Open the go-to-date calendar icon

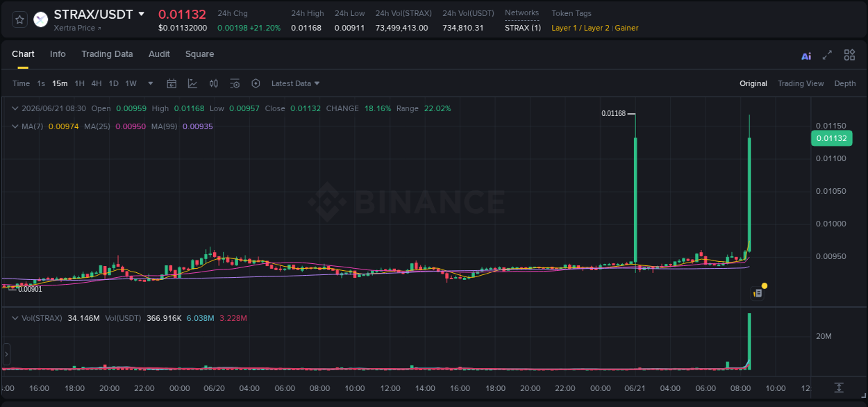172,83
